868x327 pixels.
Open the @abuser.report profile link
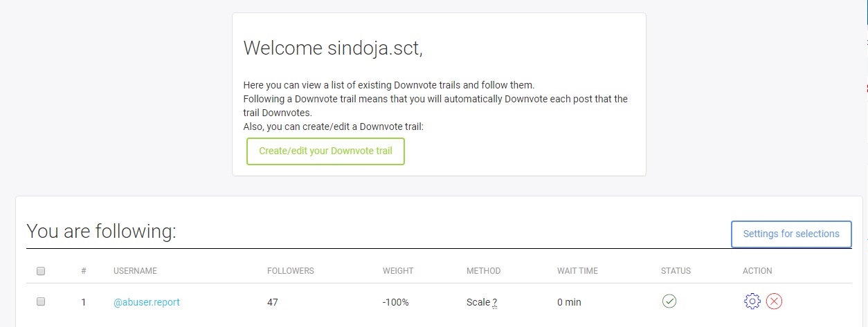click(147, 302)
